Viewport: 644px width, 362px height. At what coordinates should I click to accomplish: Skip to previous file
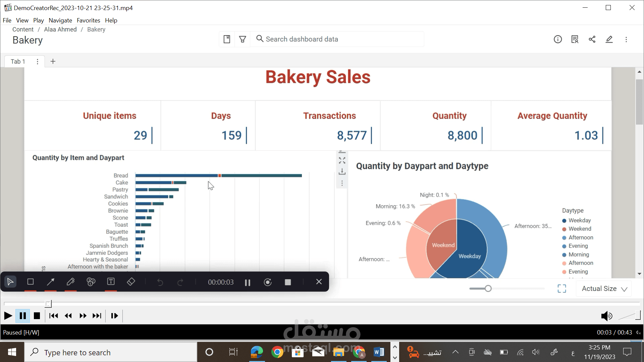point(54,316)
